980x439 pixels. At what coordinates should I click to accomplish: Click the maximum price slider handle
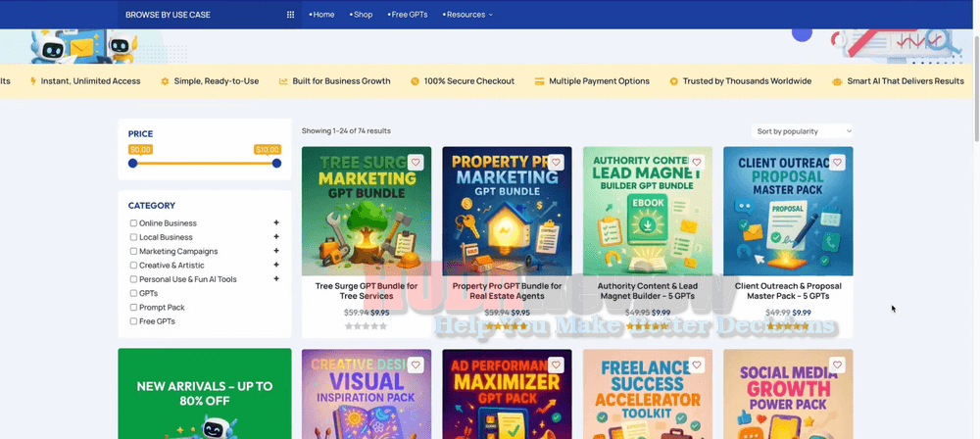coord(277,164)
